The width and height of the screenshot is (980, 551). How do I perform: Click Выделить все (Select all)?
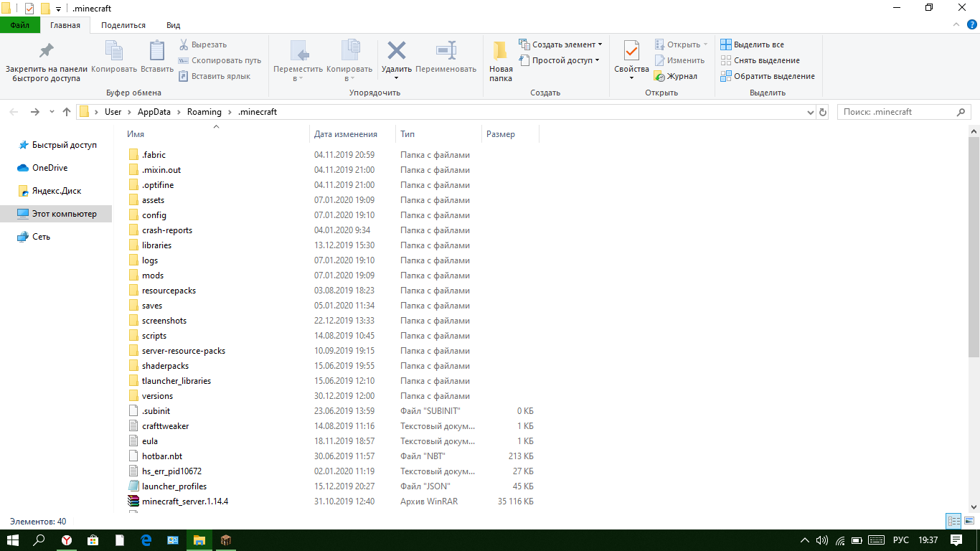[752, 44]
